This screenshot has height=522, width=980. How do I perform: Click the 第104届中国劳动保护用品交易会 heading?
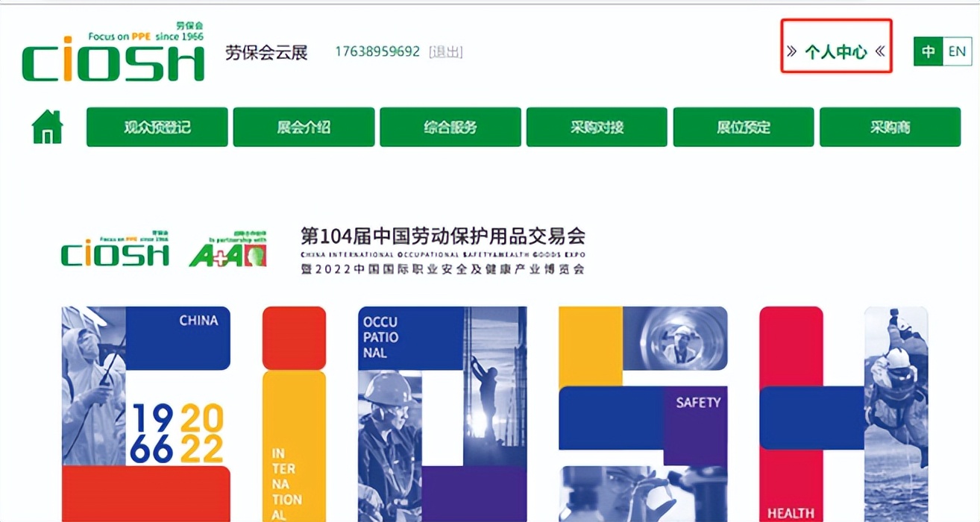(x=443, y=236)
